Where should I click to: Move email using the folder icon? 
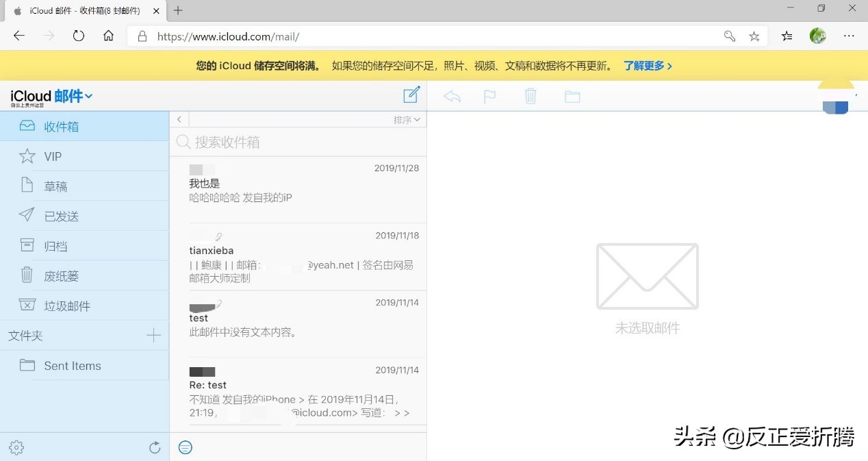572,96
